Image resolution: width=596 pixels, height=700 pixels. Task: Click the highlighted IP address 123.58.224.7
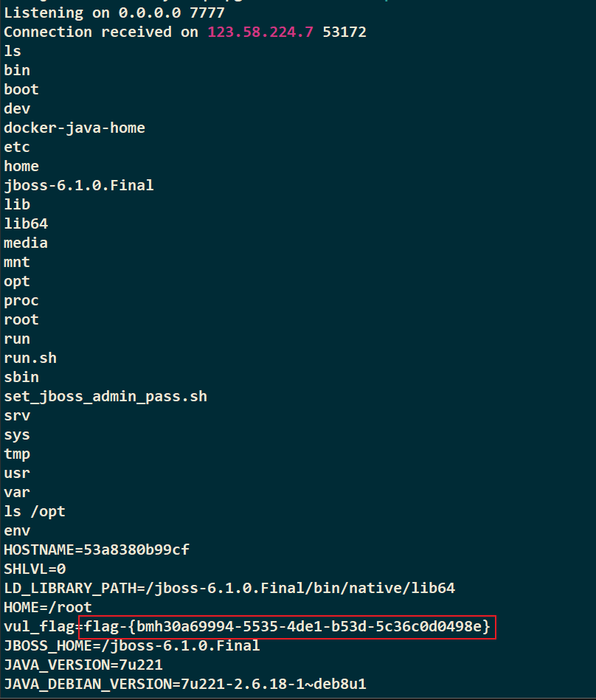click(260, 32)
